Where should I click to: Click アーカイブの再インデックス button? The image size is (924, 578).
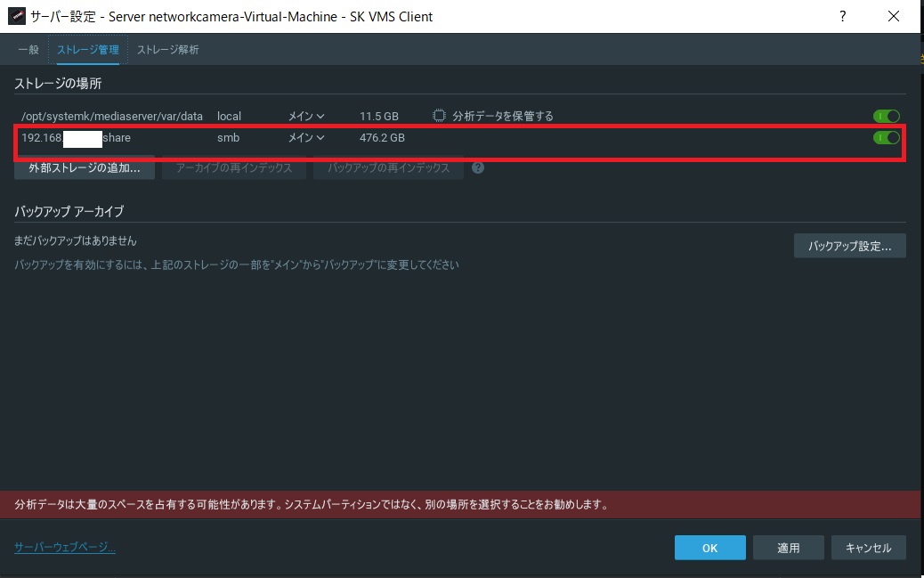click(x=234, y=168)
